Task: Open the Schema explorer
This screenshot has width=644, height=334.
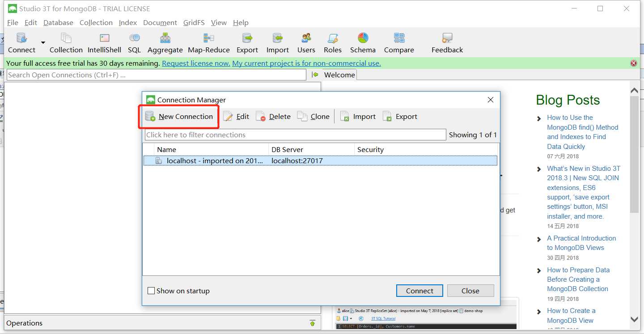Action: (363, 43)
